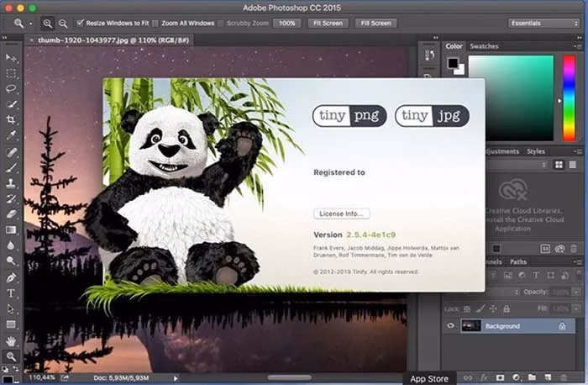Collapse the right panels with double arrow
The width and height of the screenshot is (588, 385).
pyautogui.click(x=580, y=38)
